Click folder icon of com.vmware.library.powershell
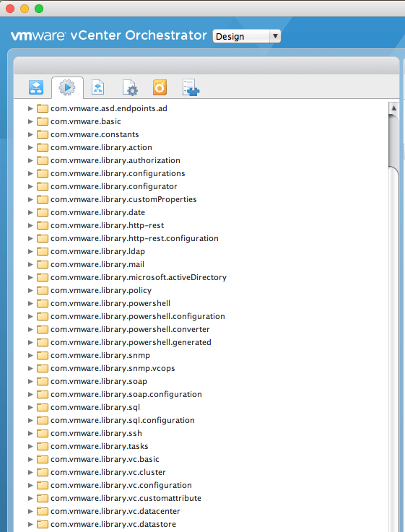The image size is (405, 532). click(x=43, y=303)
